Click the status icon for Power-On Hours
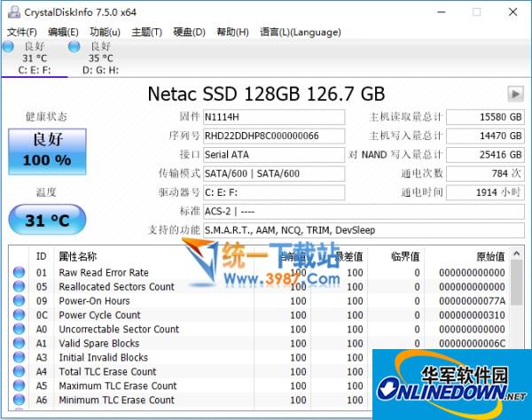The image size is (532, 420). (19, 301)
